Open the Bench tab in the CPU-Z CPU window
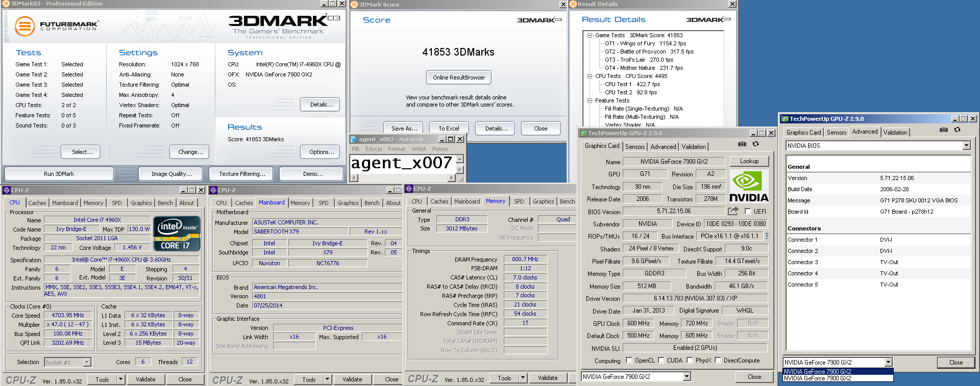980x386 pixels. 165,203
